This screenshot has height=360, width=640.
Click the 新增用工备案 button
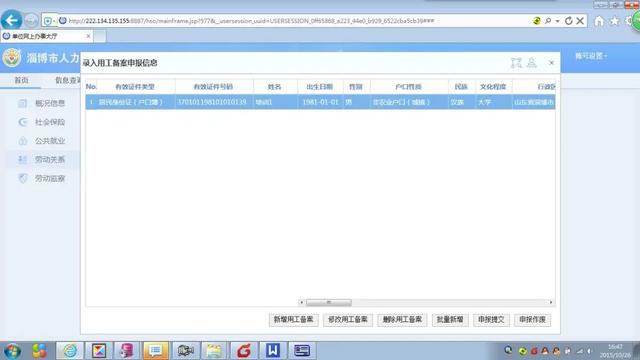(293, 320)
